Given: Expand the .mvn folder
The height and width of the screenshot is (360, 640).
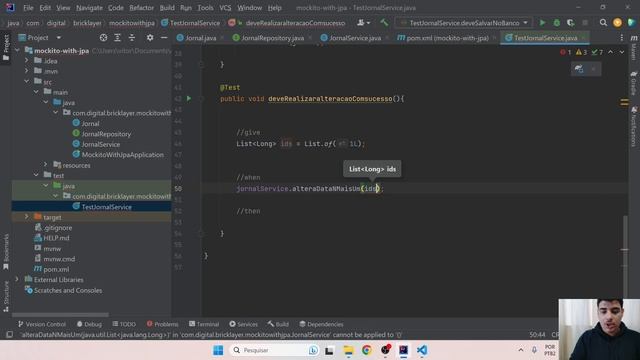Looking at the screenshot, I should point(27,71).
